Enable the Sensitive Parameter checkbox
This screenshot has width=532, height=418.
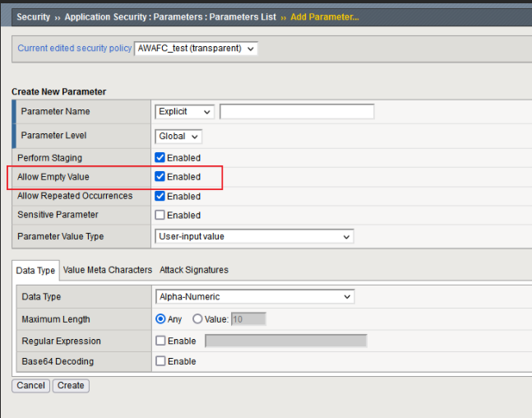pyautogui.click(x=160, y=216)
